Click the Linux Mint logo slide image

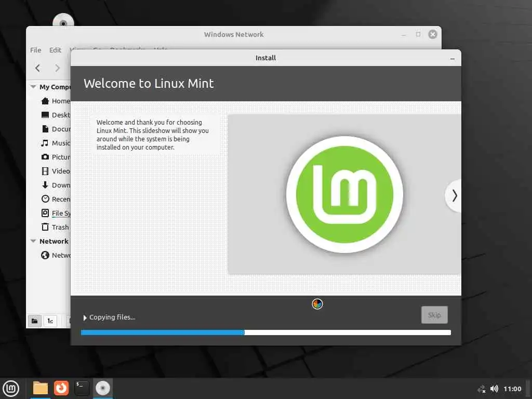pyautogui.click(x=344, y=194)
